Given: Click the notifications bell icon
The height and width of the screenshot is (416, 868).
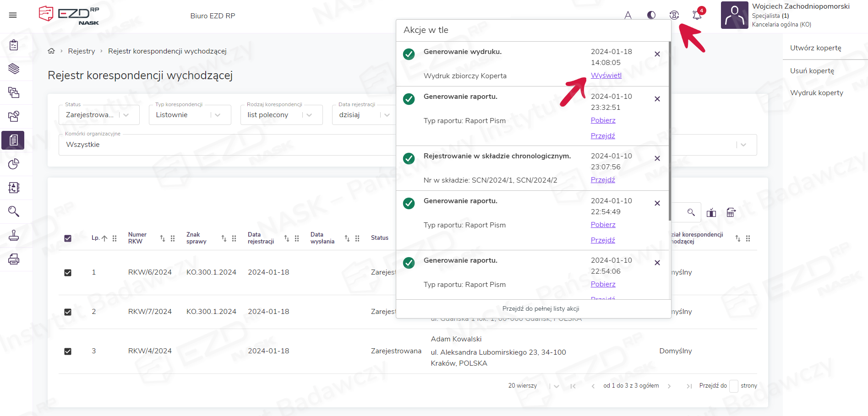Looking at the screenshot, I should 697,15.
